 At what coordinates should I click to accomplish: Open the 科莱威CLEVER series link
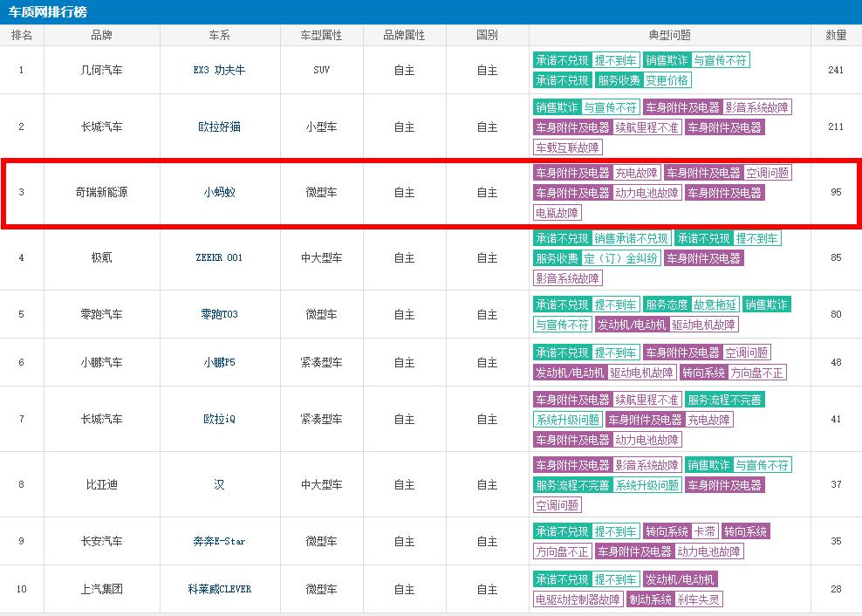pos(219,589)
